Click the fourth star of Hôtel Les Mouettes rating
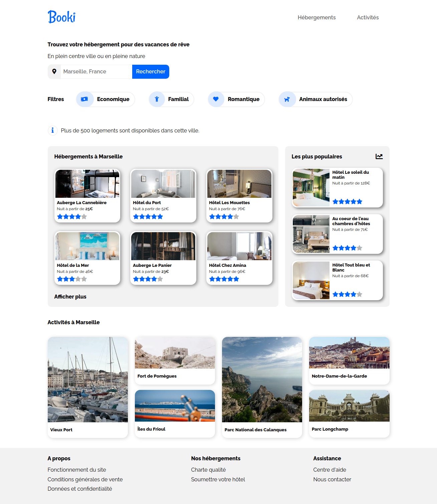The height and width of the screenshot is (504, 437). [x=230, y=216]
